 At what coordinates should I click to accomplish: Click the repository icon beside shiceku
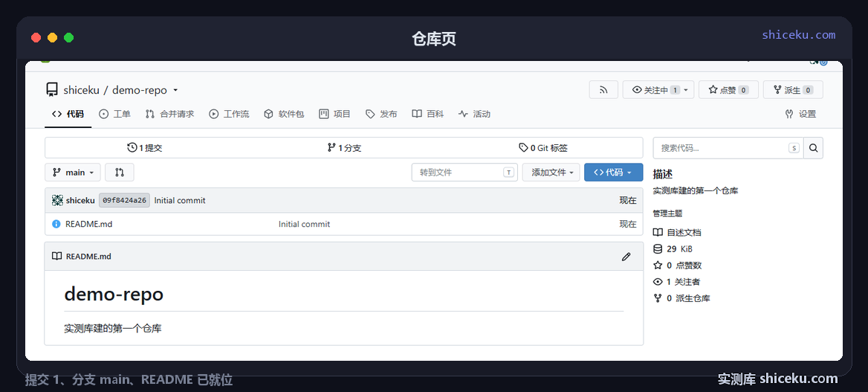click(x=52, y=90)
